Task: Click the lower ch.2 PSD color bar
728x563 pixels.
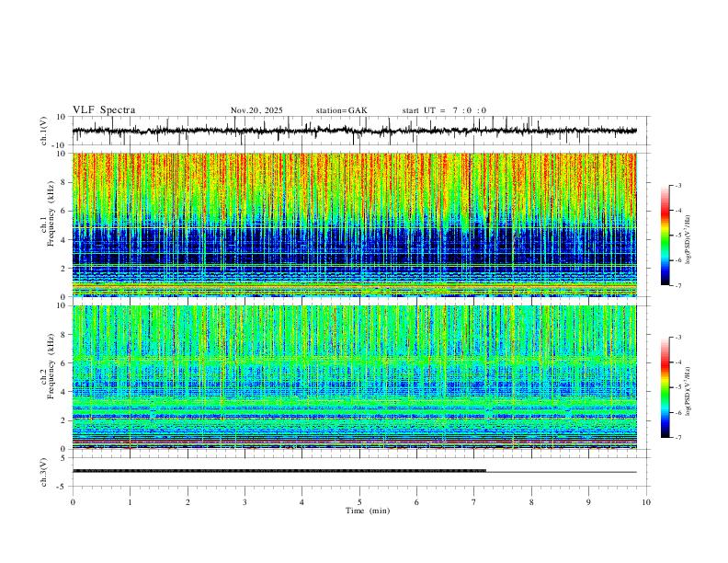Action: [x=665, y=387]
